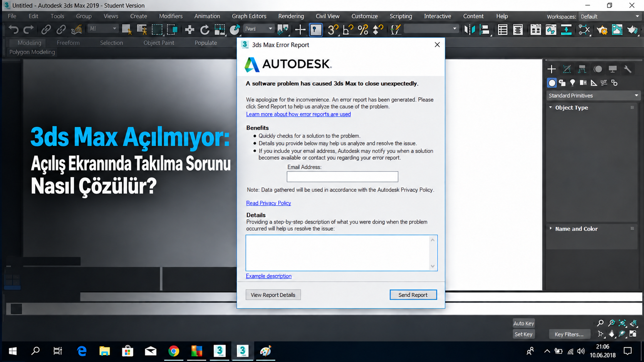Open Example description link

[x=268, y=276]
